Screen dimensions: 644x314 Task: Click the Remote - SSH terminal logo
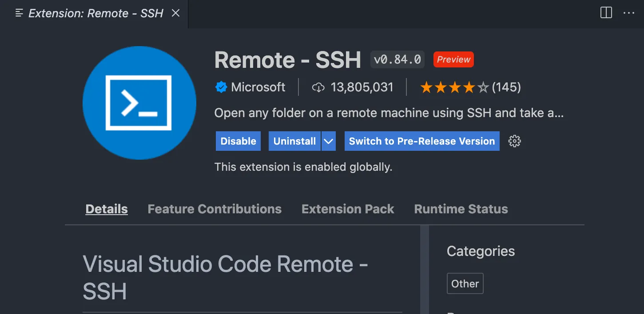tap(139, 103)
